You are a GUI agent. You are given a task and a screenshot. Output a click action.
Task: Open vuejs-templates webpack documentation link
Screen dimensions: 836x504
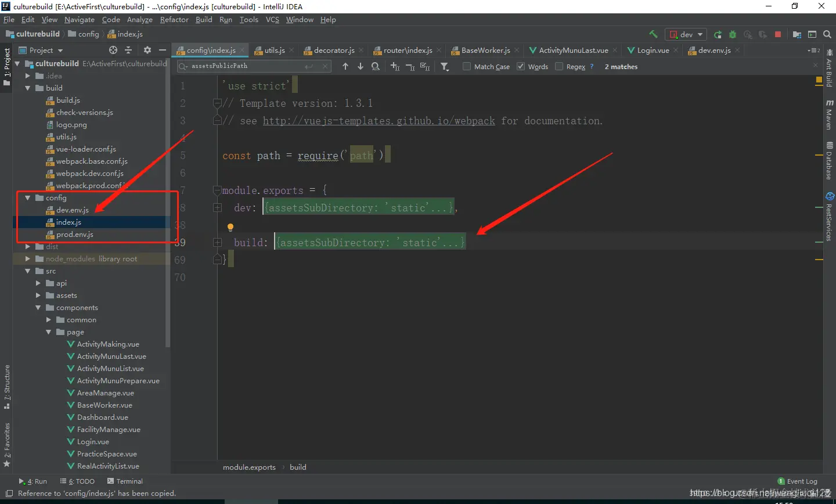pyautogui.click(x=379, y=121)
